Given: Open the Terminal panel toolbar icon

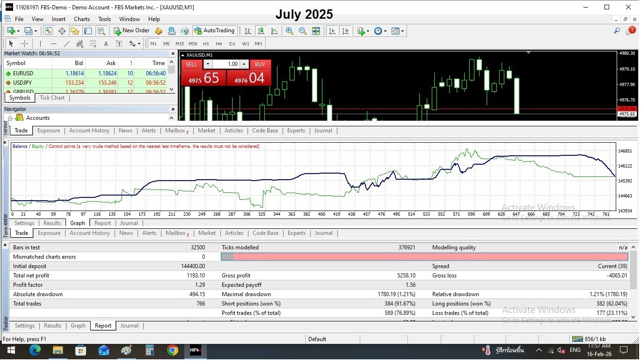Looking at the screenshot, I should [87, 31].
